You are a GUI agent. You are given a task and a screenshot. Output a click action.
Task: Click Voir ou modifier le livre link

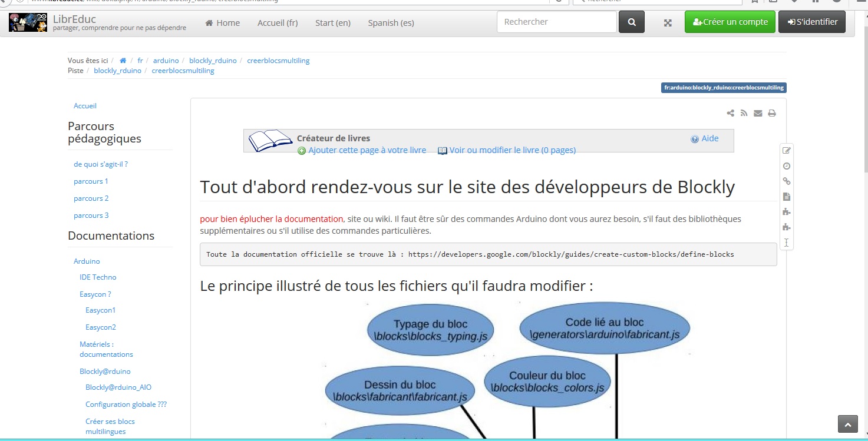513,150
